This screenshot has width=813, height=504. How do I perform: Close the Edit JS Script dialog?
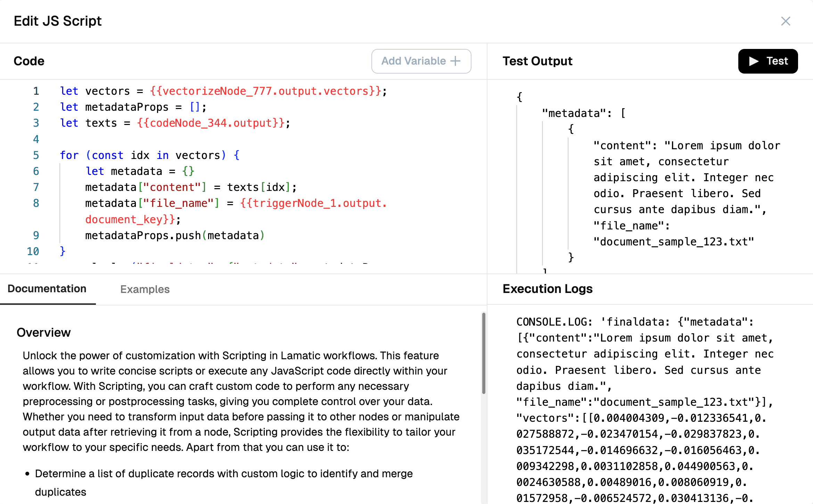(786, 21)
